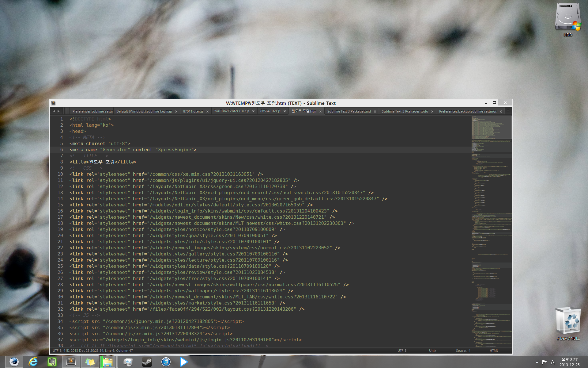Click the META comment on line 4
Viewport: 588px width, 368px height.
tap(87, 137)
